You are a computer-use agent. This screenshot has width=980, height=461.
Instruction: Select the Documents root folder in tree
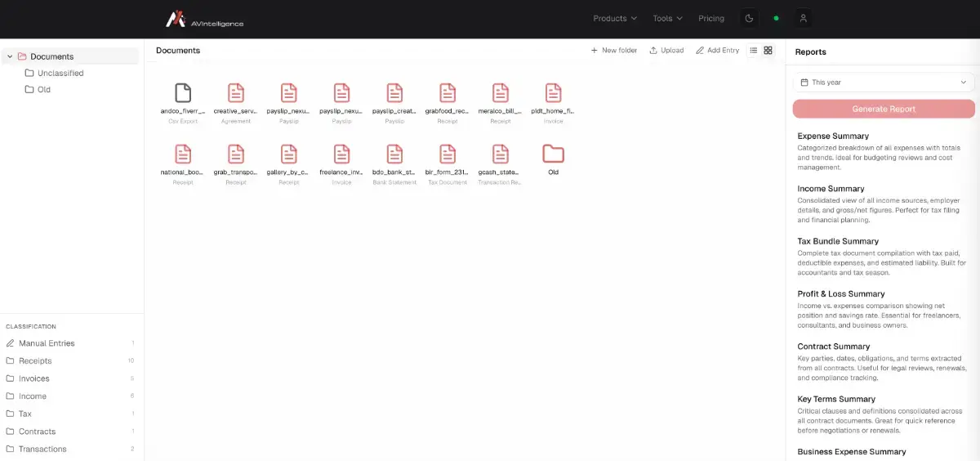tap(70, 56)
